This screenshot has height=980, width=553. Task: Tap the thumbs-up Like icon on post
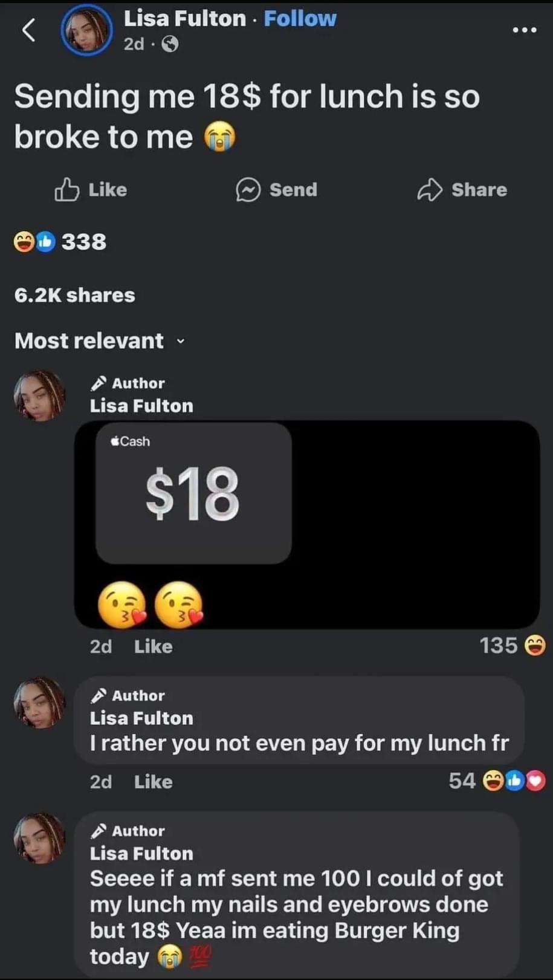pyautogui.click(x=66, y=189)
